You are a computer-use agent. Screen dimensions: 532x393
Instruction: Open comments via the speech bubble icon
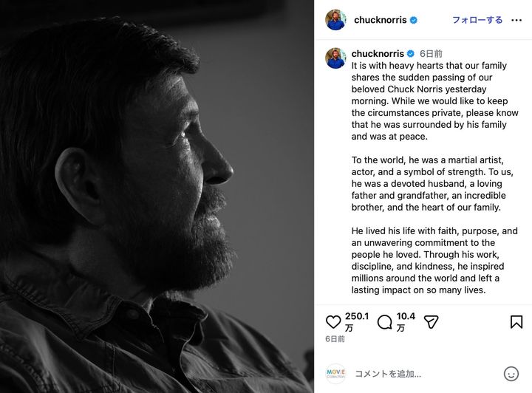coord(385,322)
